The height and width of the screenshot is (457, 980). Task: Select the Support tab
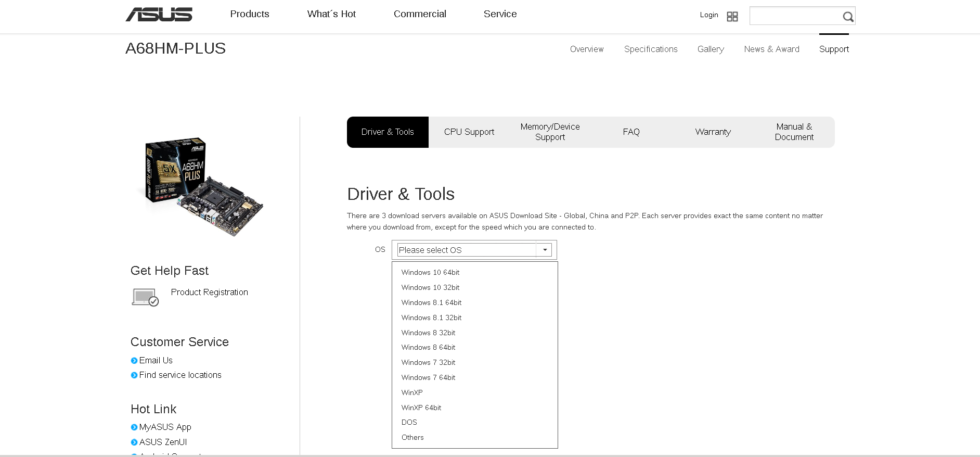(834, 49)
